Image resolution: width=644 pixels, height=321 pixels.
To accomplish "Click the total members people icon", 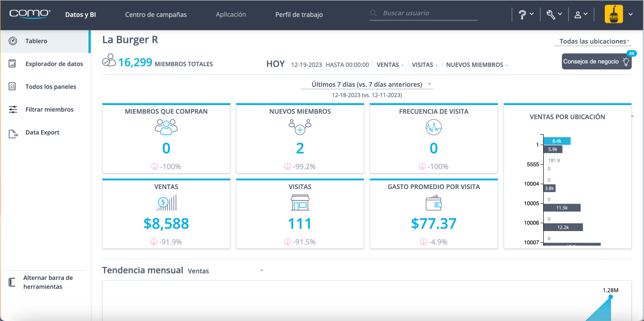I will tap(109, 61).
